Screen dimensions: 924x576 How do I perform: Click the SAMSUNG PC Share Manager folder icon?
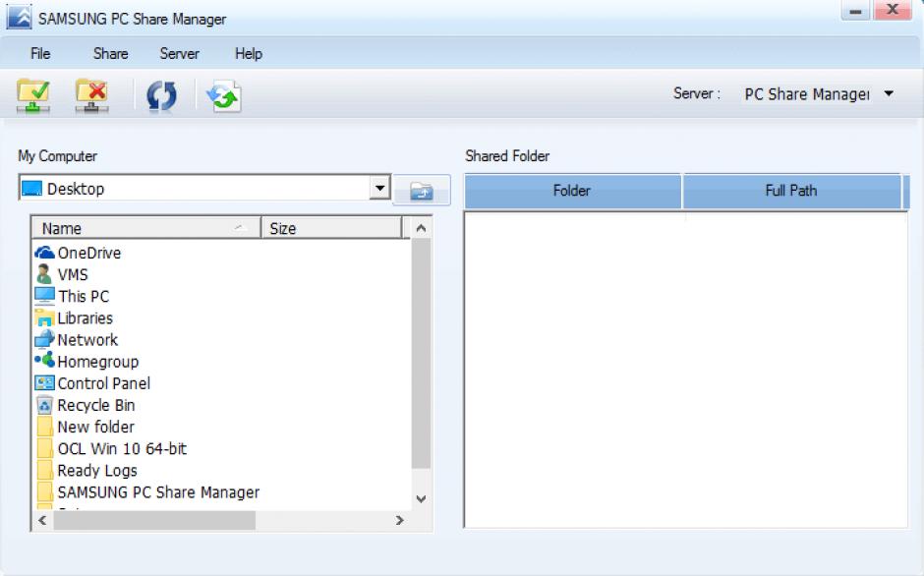[x=45, y=492]
